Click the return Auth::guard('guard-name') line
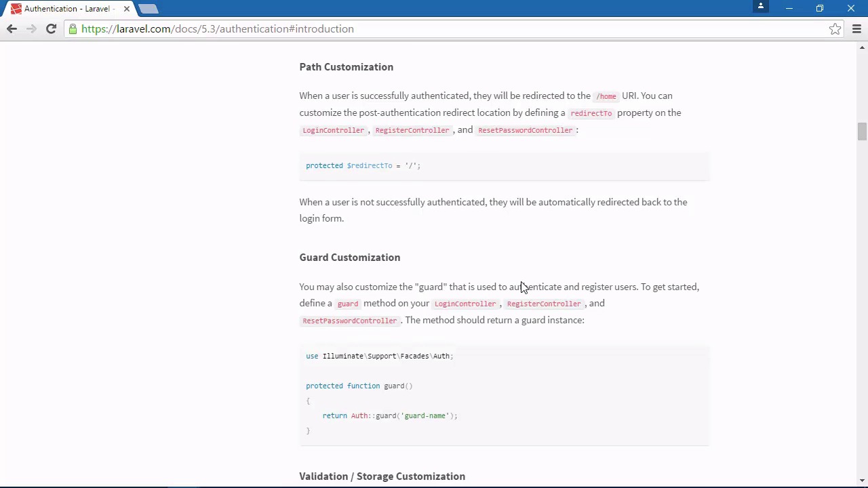Image resolution: width=868 pixels, height=488 pixels. pos(390,415)
